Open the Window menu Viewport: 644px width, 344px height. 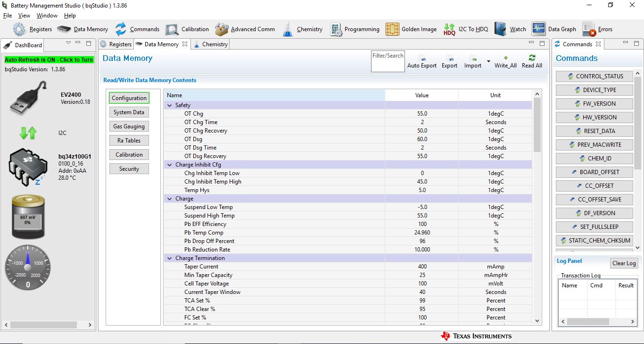47,16
